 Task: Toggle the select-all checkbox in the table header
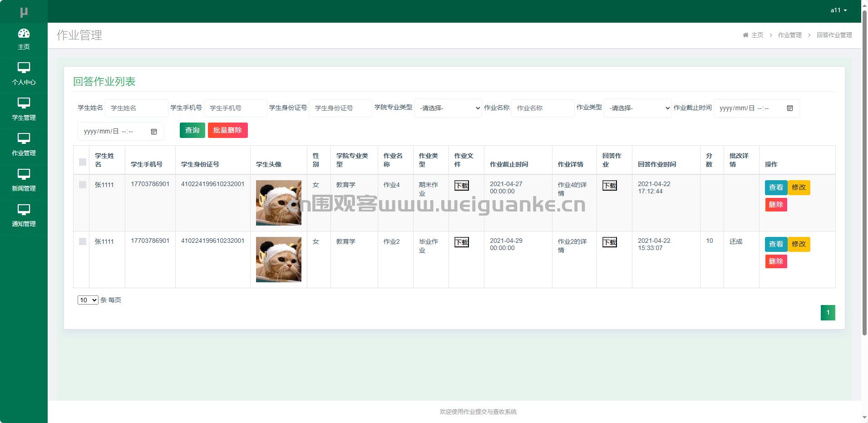point(82,162)
